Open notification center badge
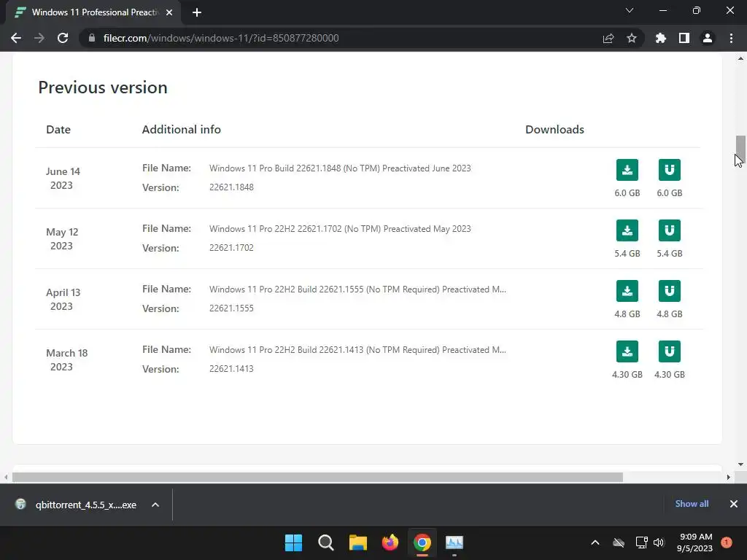The image size is (747, 560). point(727,542)
